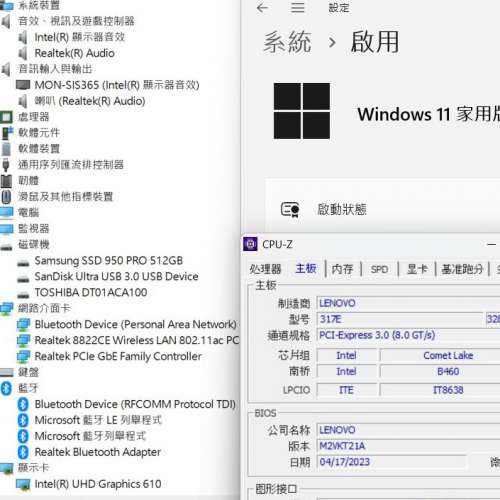Screen dimensions: 500x500
Task: Select Realtek PCIe GbE Family Controller
Action: tap(118, 356)
